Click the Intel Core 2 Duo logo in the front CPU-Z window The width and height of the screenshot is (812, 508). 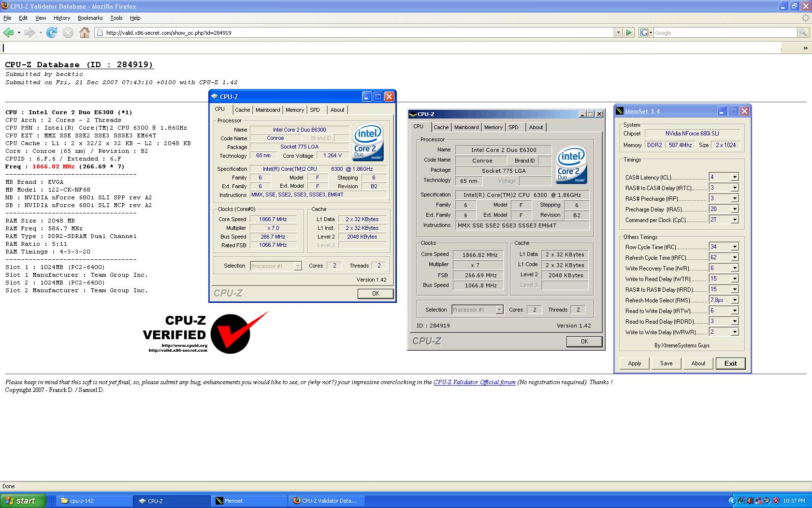[x=368, y=142]
